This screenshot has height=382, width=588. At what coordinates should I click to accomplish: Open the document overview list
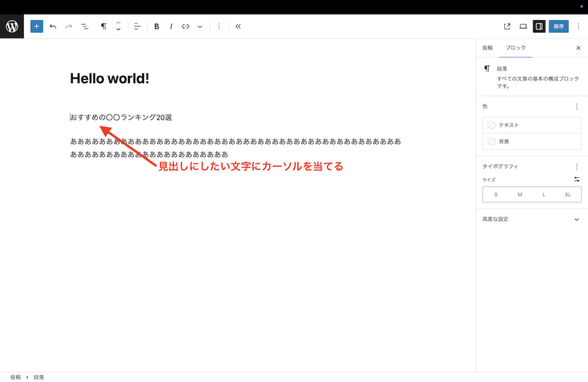[x=84, y=26]
